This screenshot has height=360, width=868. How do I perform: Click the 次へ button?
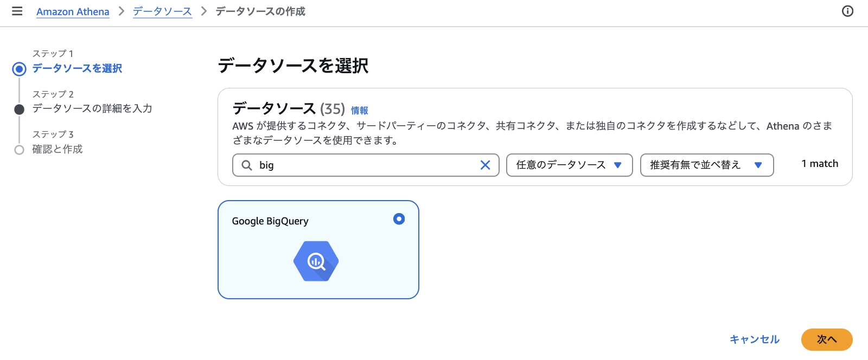[827, 339]
